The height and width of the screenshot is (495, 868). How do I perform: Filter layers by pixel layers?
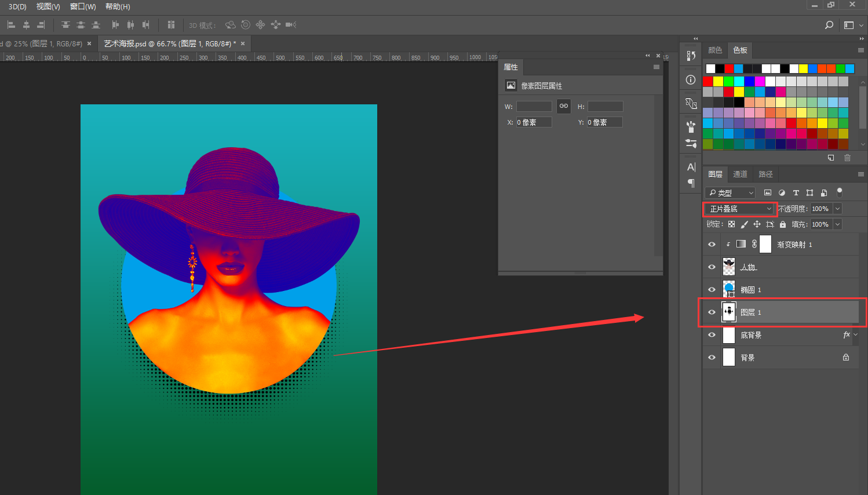768,193
